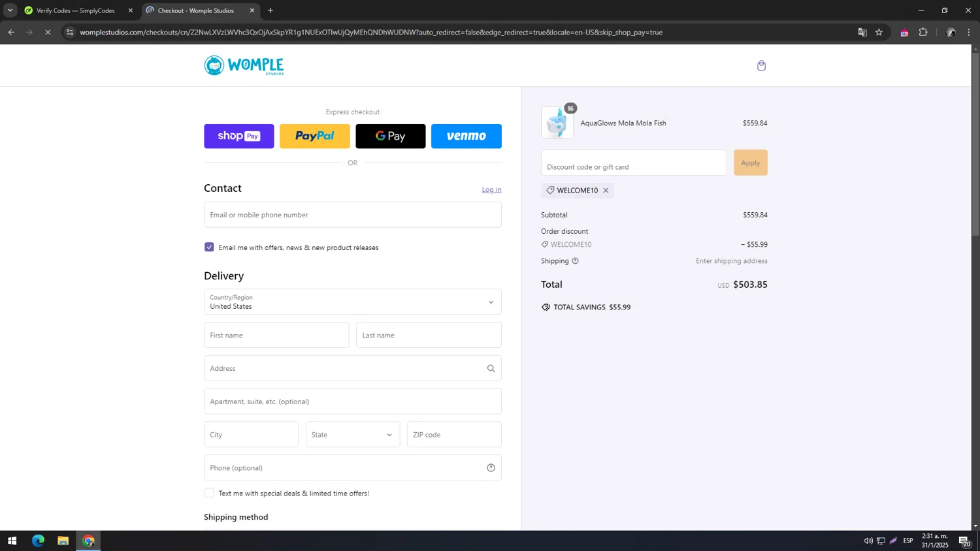The width and height of the screenshot is (980, 551).
Task: Click the browser address bar URL
Action: [x=371, y=32]
